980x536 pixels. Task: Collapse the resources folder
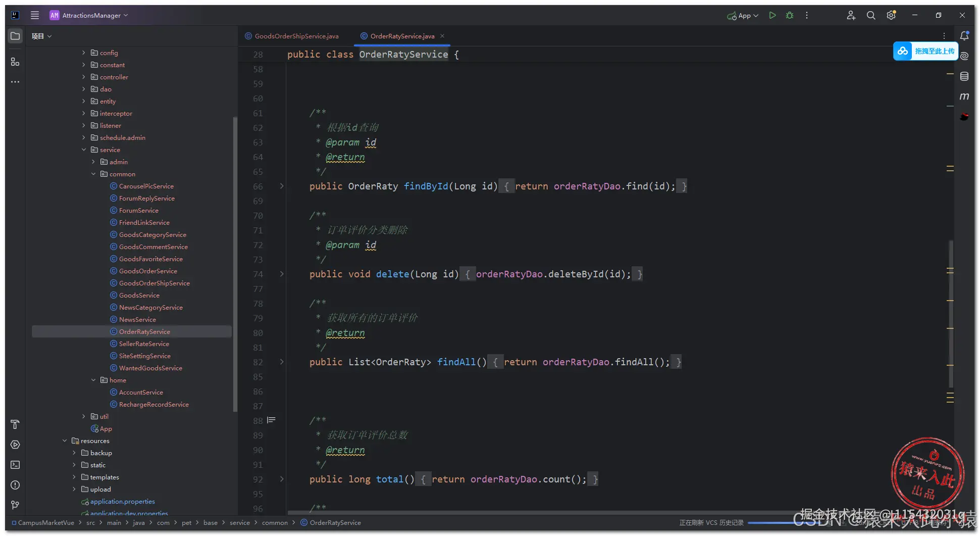[65, 441]
